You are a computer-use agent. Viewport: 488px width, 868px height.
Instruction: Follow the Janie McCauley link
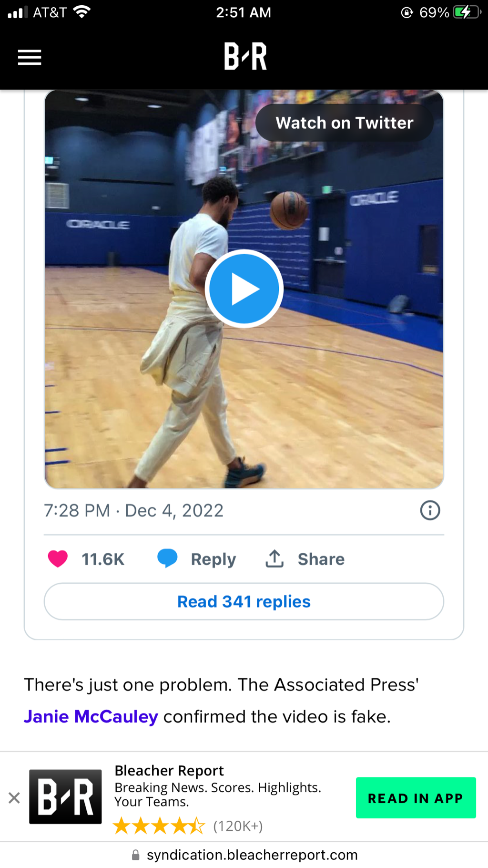coord(91,716)
